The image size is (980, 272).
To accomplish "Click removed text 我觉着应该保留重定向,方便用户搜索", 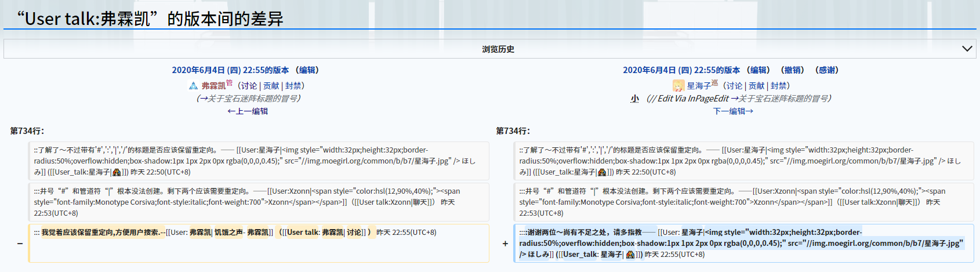I will click(100, 233).
